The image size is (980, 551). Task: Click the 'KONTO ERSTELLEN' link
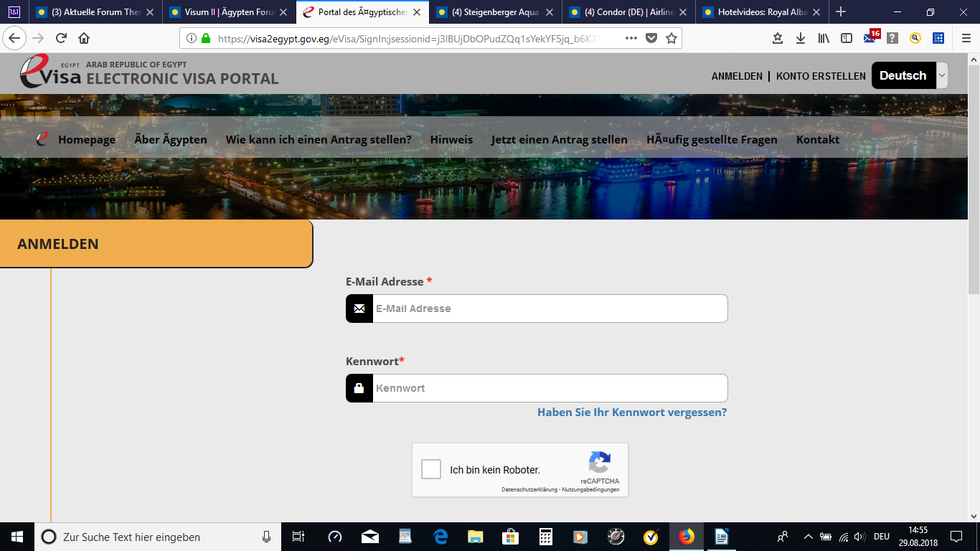(x=821, y=76)
